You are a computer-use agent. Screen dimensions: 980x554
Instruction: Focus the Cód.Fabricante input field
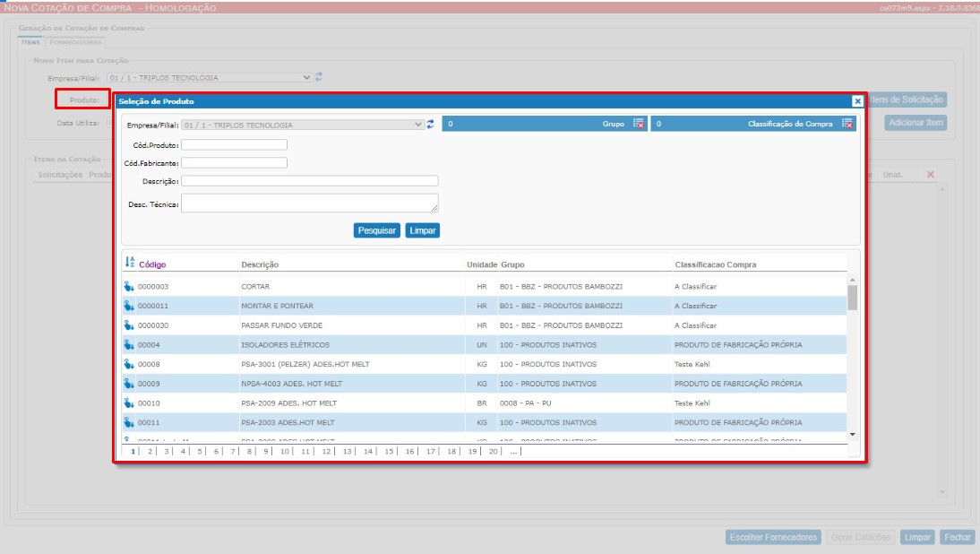[x=235, y=162]
